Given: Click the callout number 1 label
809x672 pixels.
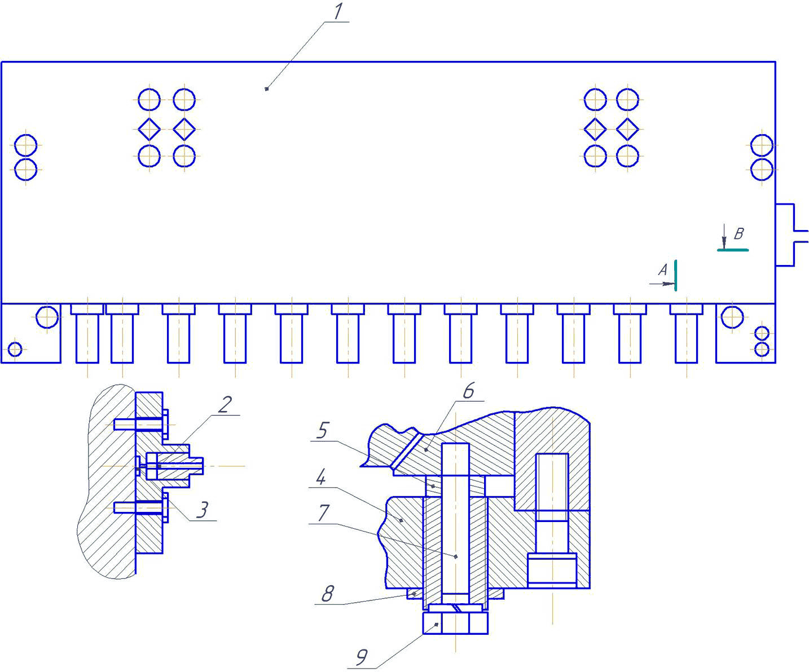Looking at the screenshot, I should click(x=338, y=11).
